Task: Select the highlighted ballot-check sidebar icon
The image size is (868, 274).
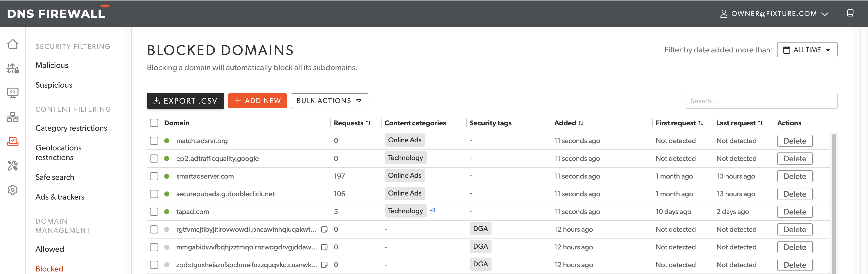Action: pyautogui.click(x=12, y=141)
